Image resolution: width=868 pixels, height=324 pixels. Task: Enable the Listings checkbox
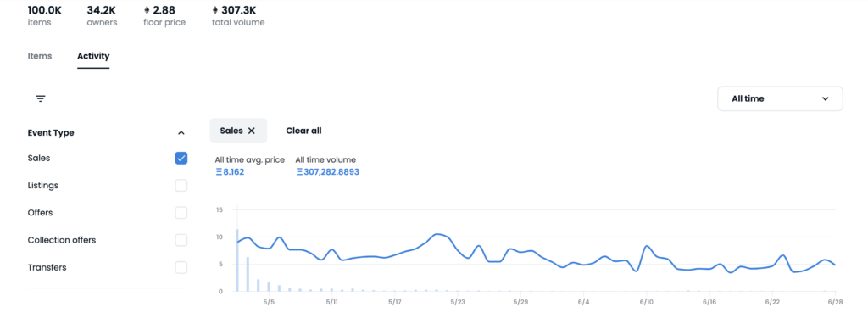click(x=181, y=186)
